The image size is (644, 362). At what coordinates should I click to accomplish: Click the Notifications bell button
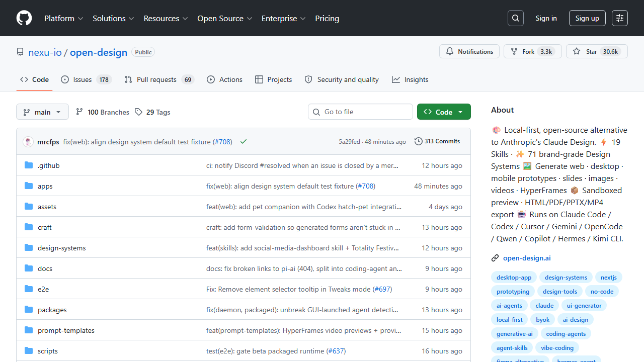tap(469, 51)
